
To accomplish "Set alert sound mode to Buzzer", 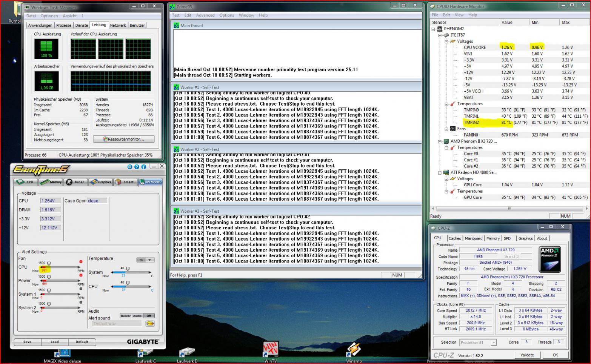I will [126, 316].
